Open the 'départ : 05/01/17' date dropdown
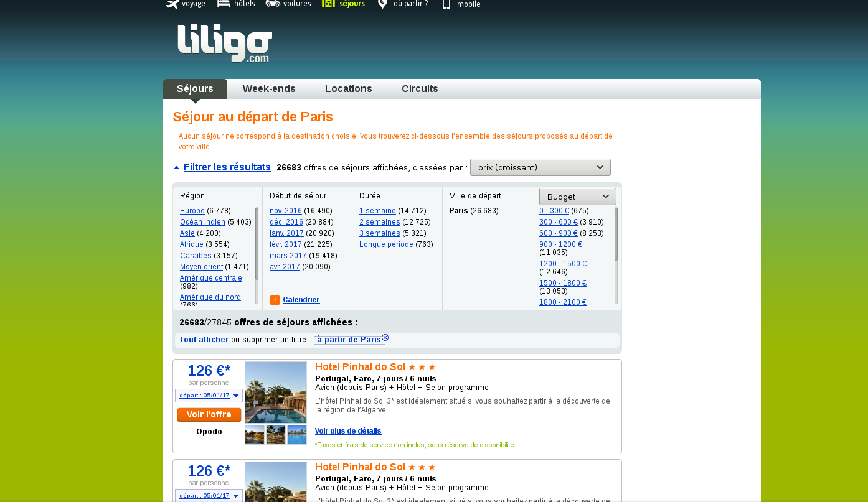 (x=209, y=396)
